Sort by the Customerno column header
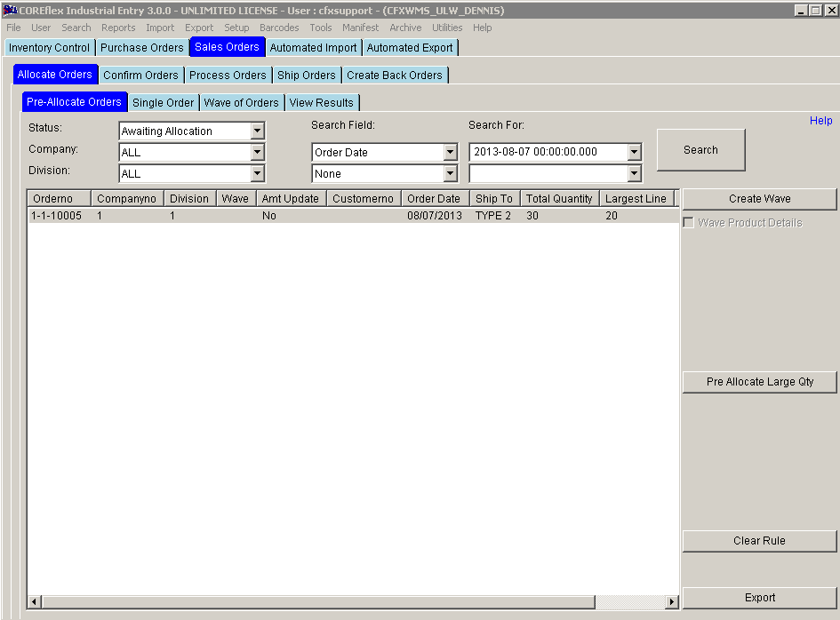 364,199
